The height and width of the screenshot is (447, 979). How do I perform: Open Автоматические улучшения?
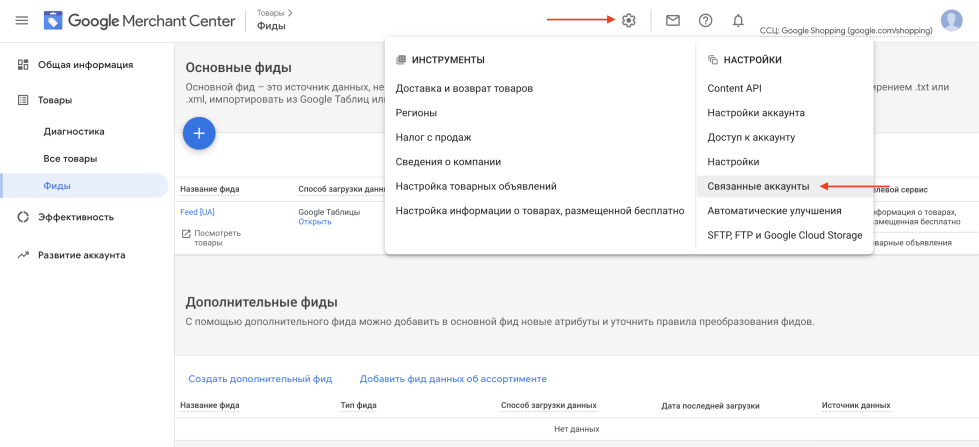pos(774,211)
